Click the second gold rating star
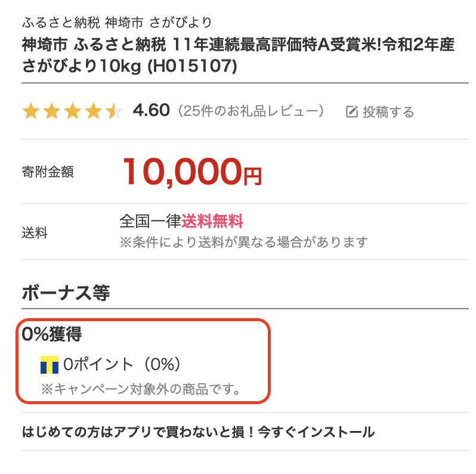 pos(52,111)
